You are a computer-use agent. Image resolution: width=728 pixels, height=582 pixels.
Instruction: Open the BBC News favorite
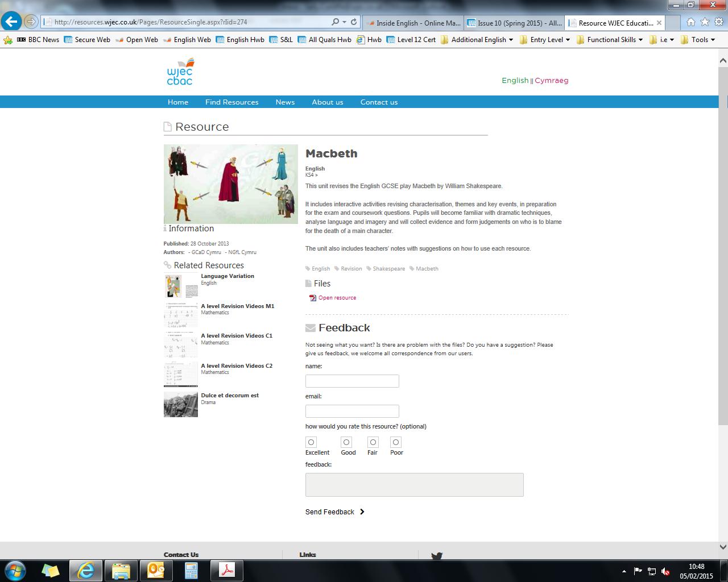click(x=38, y=40)
